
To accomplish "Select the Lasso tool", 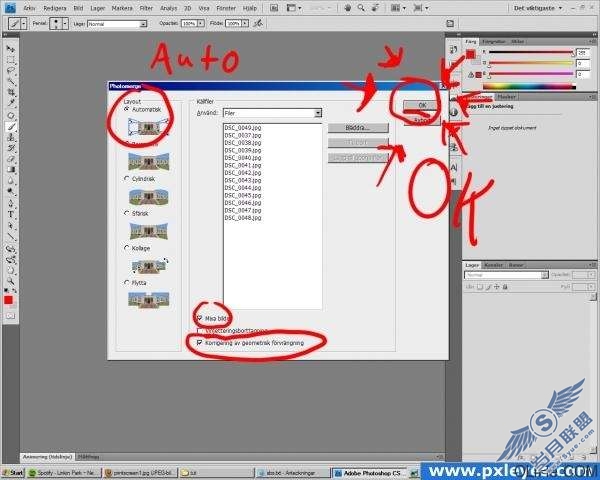I will pyautogui.click(x=10, y=70).
